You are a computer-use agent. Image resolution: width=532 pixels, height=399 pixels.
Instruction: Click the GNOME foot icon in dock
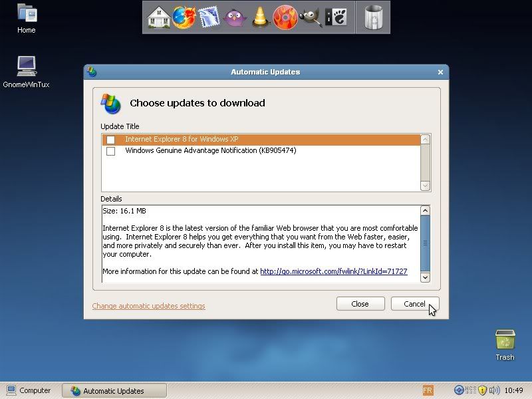(x=336, y=17)
